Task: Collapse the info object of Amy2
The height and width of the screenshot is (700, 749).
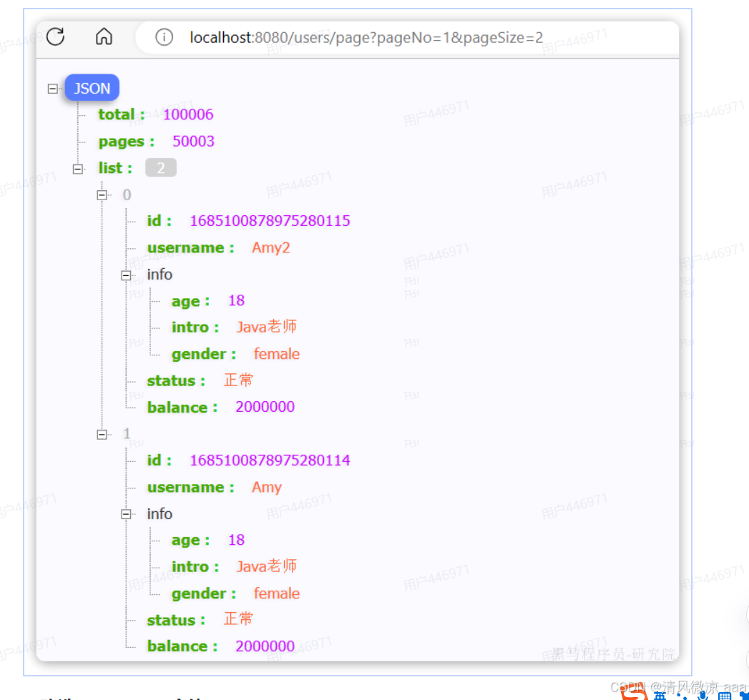Action: [x=126, y=275]
